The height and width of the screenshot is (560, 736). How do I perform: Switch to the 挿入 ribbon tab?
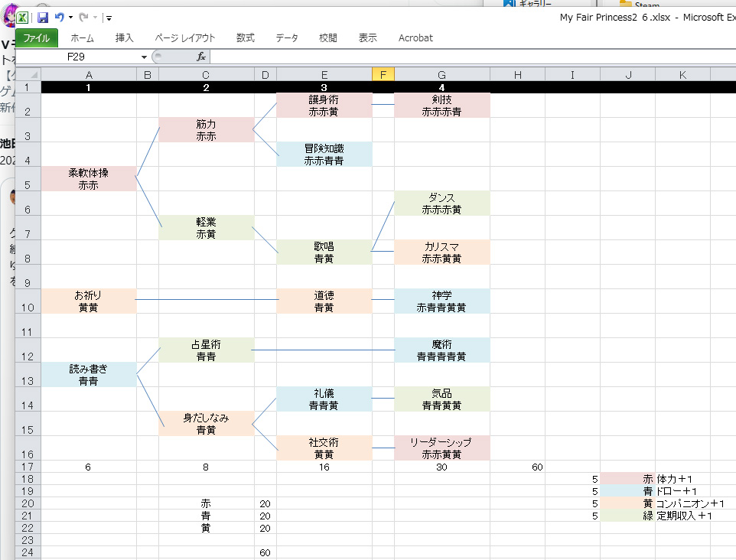pyautogui.click(x=125, y=38)
